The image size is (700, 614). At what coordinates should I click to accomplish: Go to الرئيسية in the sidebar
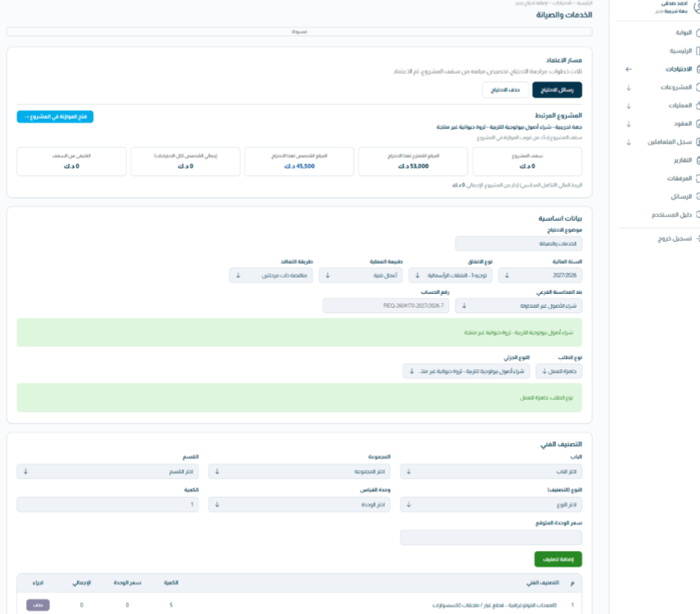pyautogui.click(x=681, y=51)
